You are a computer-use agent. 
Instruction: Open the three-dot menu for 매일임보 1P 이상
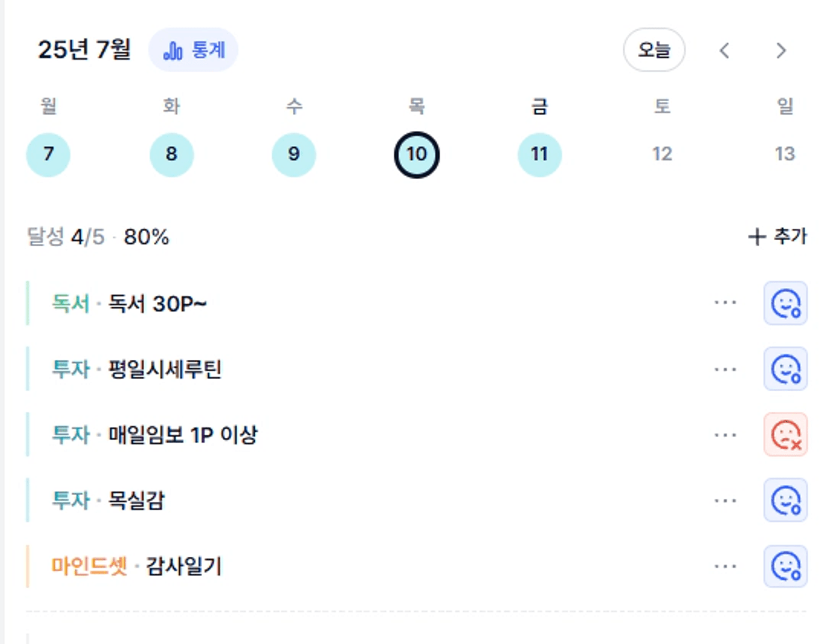(x=725, y=435)
